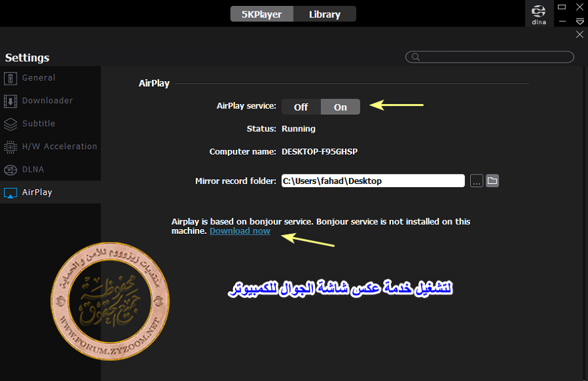588x381 pixels.
Task: Open the DLNA icon in the title bar
Action: 539,14
